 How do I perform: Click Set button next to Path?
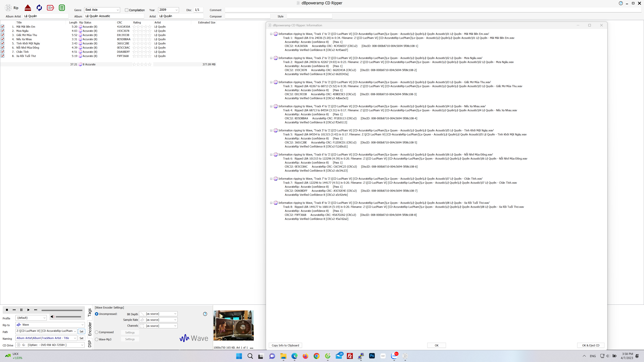pyautogui.click(x=82, y=331)
